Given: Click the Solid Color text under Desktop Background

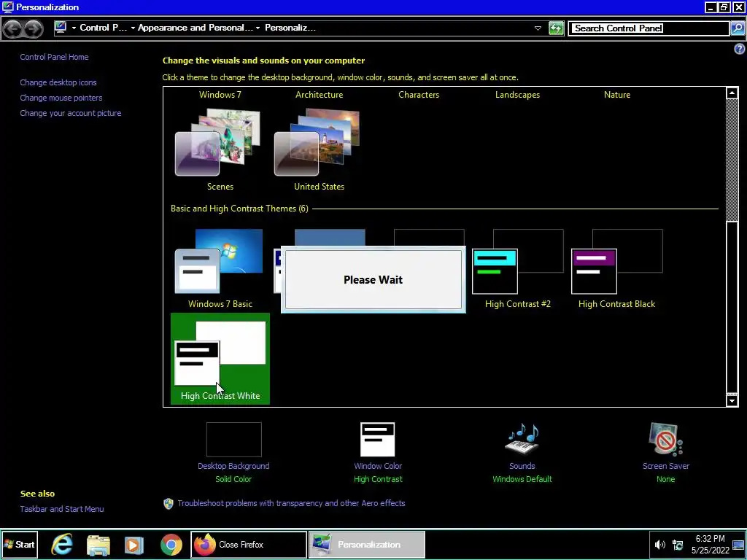Looking at the screenshot, I should click(x=233, y=479).
